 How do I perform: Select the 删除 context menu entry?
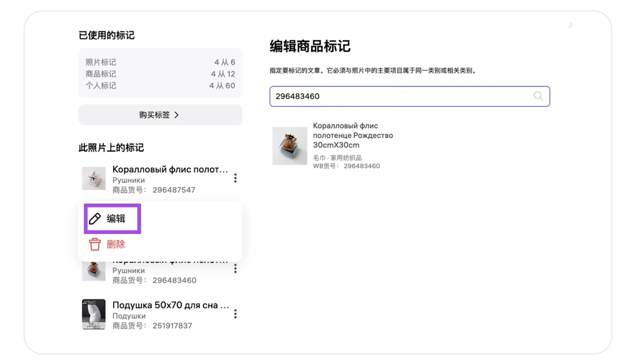click(x=115, y=245)
